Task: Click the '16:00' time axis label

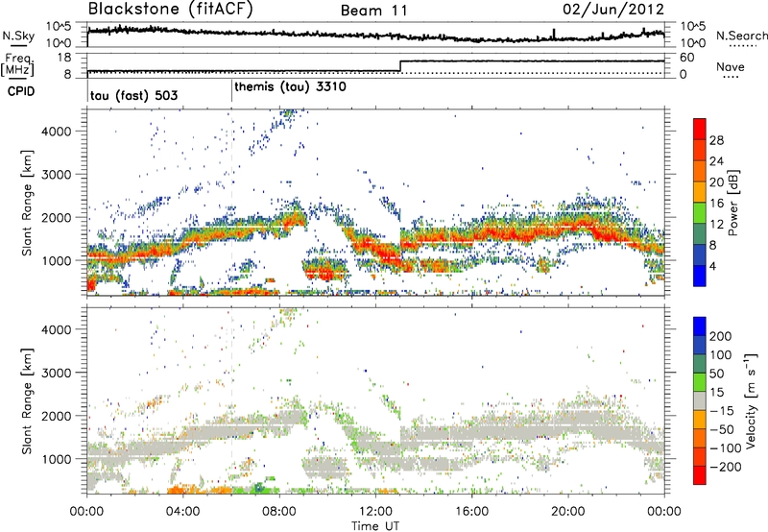Action: click(471, 512)
